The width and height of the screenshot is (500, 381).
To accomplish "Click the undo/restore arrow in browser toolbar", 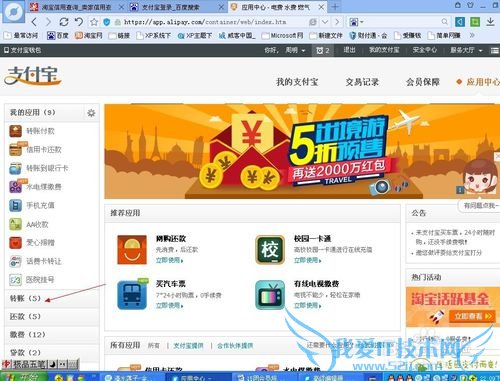I will coord(79,22).
